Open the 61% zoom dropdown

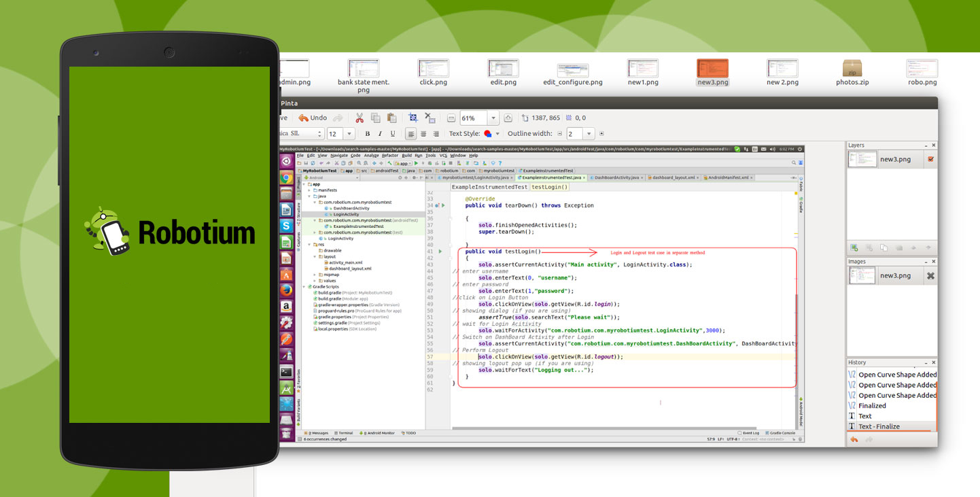click(493, 118)
